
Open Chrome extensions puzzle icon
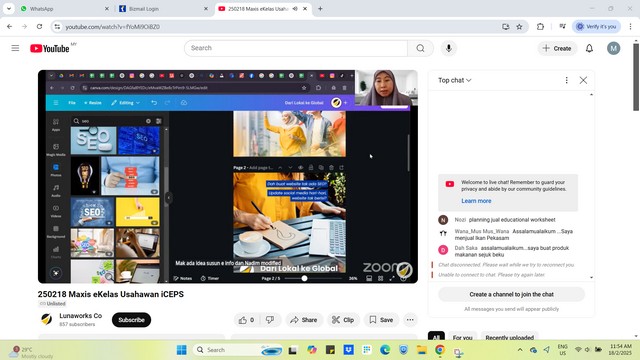540,27
